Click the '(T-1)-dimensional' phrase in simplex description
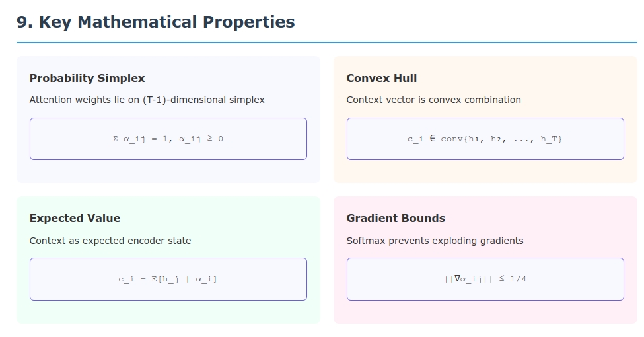Screen dimensions: 644x337 (184, 100)
